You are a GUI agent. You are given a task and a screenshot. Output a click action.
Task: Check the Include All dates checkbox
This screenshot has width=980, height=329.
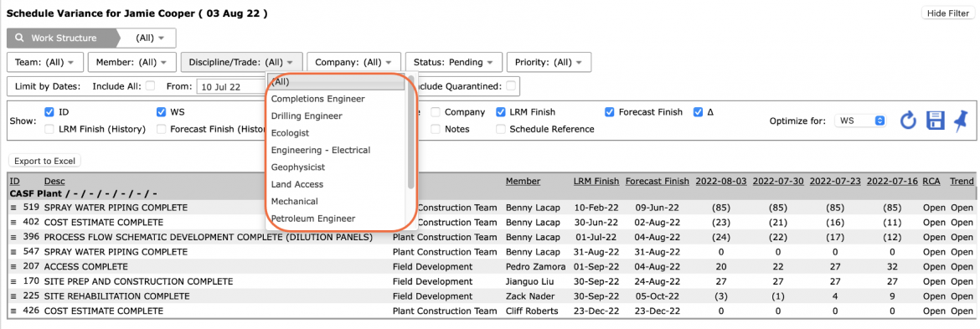[x=150, y=86]
